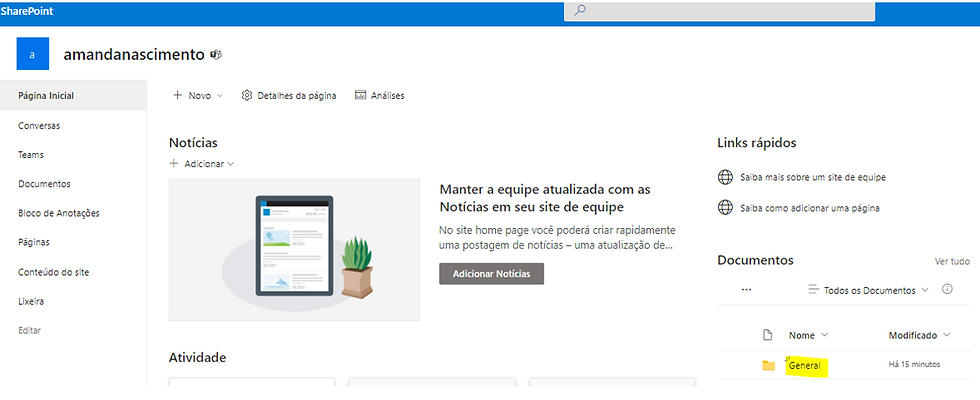Click the list view lines icon

[x=813, y=290]
